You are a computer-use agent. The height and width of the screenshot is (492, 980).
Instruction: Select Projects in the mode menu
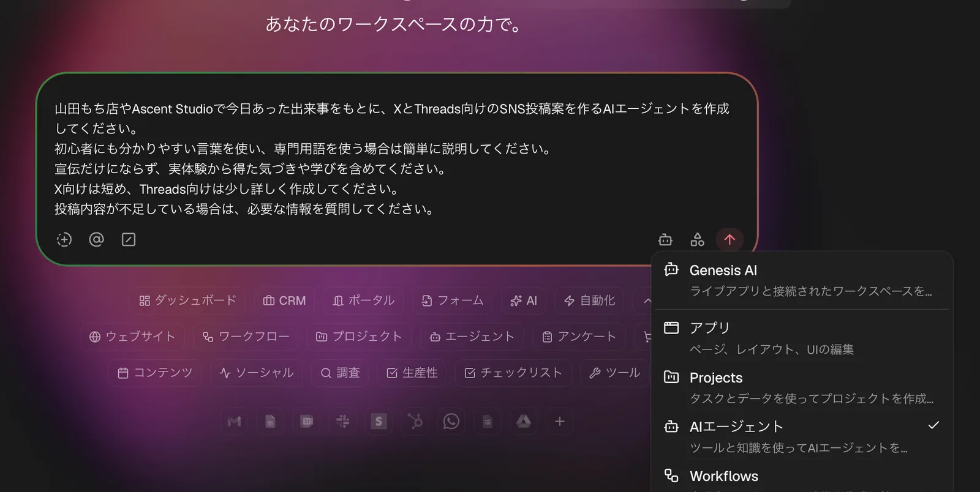[802, 387]
